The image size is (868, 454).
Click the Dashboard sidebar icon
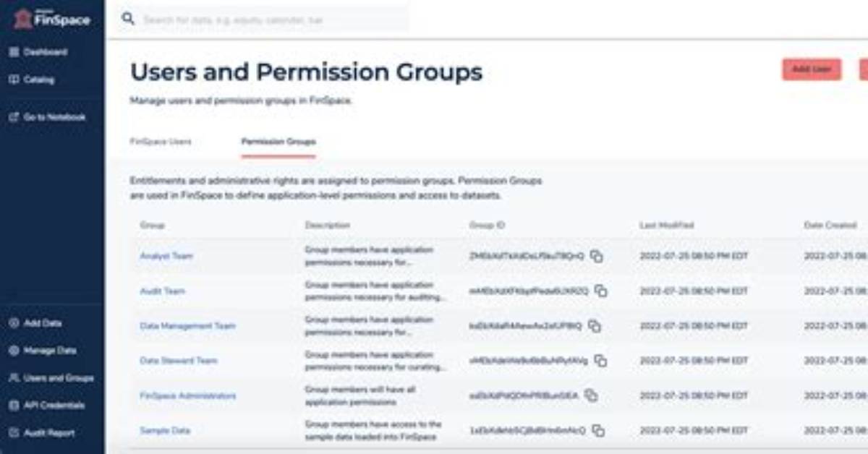[x=14, y=52]
